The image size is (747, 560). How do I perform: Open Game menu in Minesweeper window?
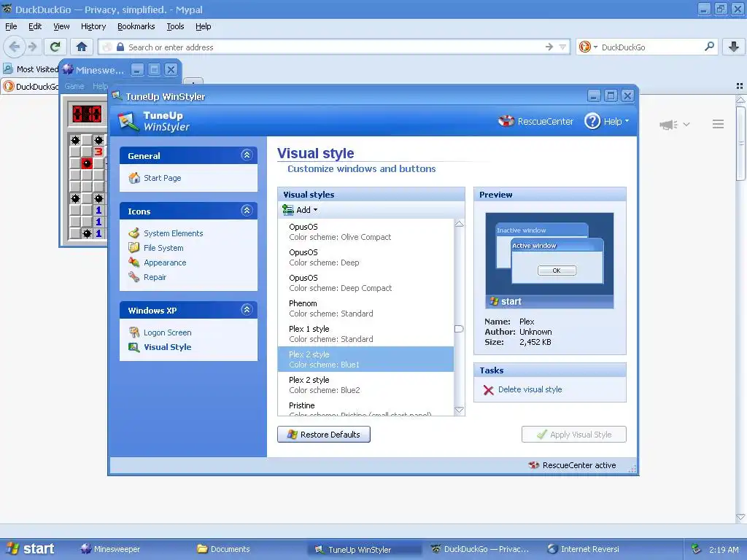click(74, 86)
